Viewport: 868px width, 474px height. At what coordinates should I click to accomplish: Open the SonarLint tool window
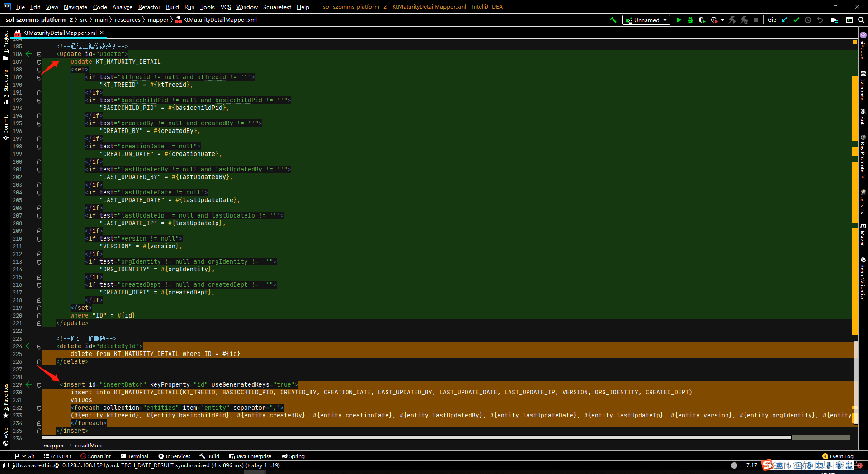(95, 456)
